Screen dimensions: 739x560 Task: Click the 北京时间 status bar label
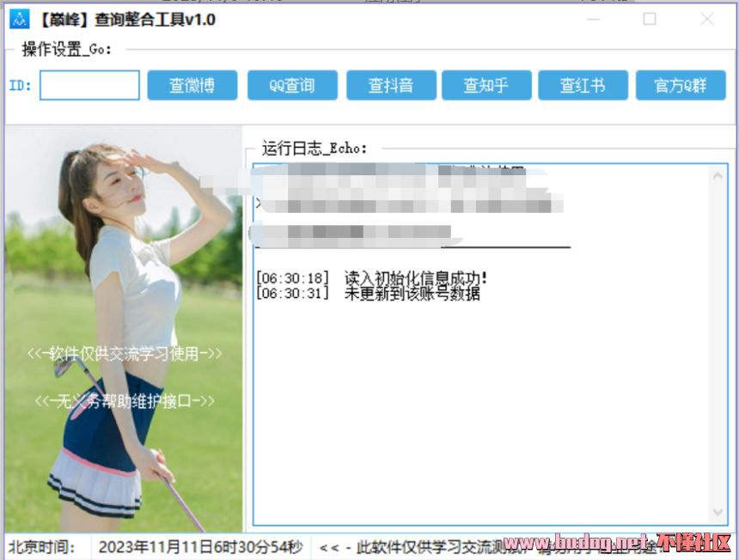pyautogui.click(x=42, y=547)
